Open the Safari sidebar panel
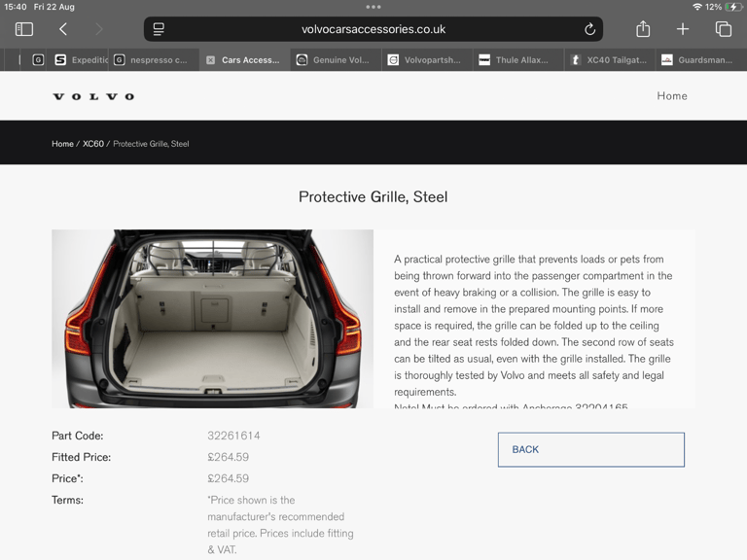 (24, 29)
